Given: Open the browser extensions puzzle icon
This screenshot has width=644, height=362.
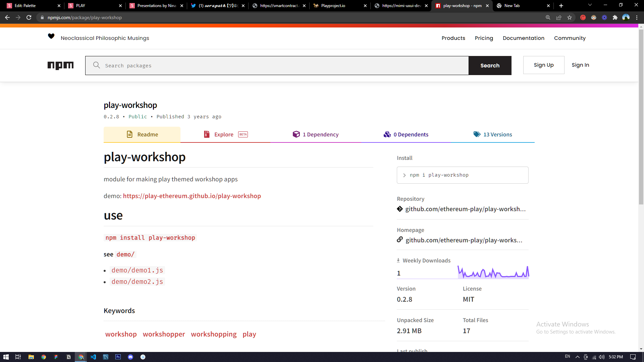Looking at the screenshot, I should pos(615,17).
